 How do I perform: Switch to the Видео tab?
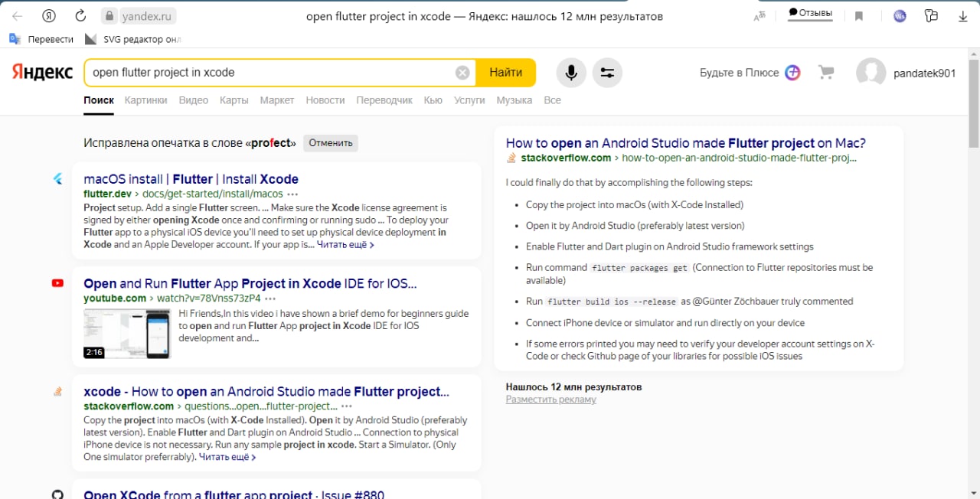coord(193,100)
